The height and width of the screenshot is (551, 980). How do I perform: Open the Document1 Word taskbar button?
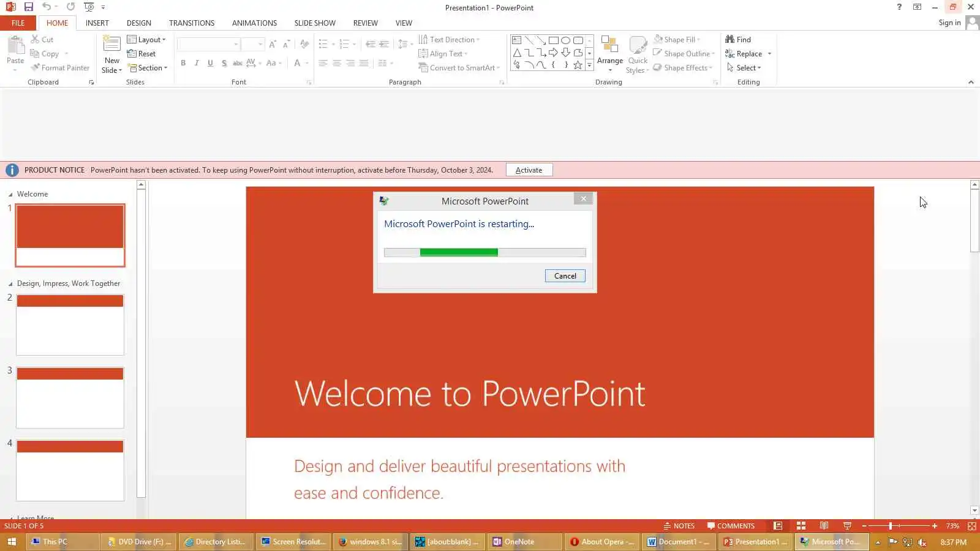pyautogui.click(x=679, y=542)
